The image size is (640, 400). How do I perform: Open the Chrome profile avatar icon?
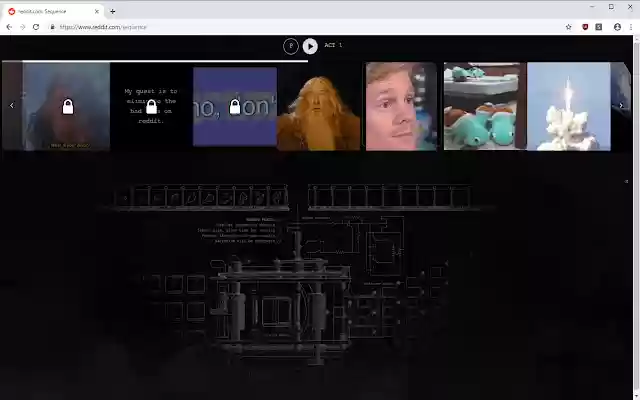(617, 27)
